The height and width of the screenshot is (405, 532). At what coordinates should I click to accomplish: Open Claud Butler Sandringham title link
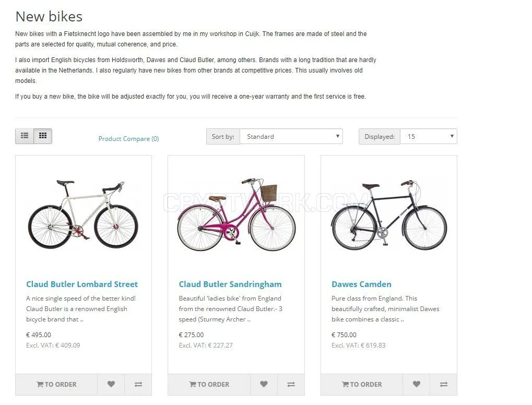click(230, 284)
